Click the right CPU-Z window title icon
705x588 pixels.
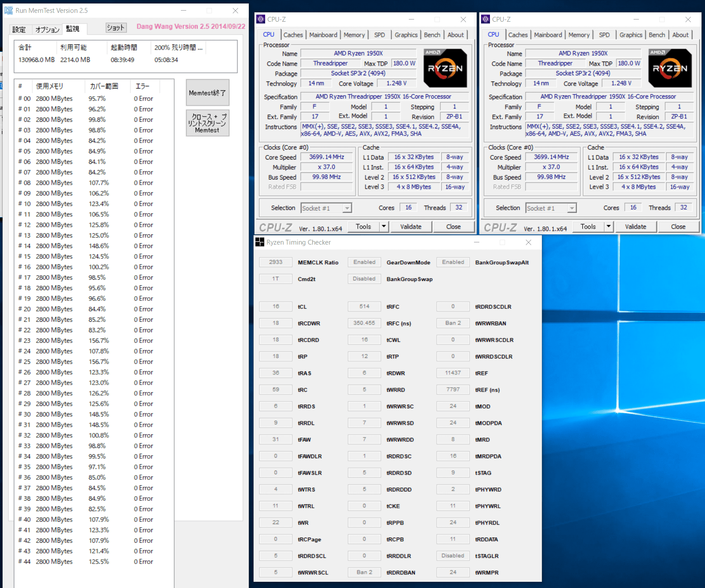coord(486,19)
